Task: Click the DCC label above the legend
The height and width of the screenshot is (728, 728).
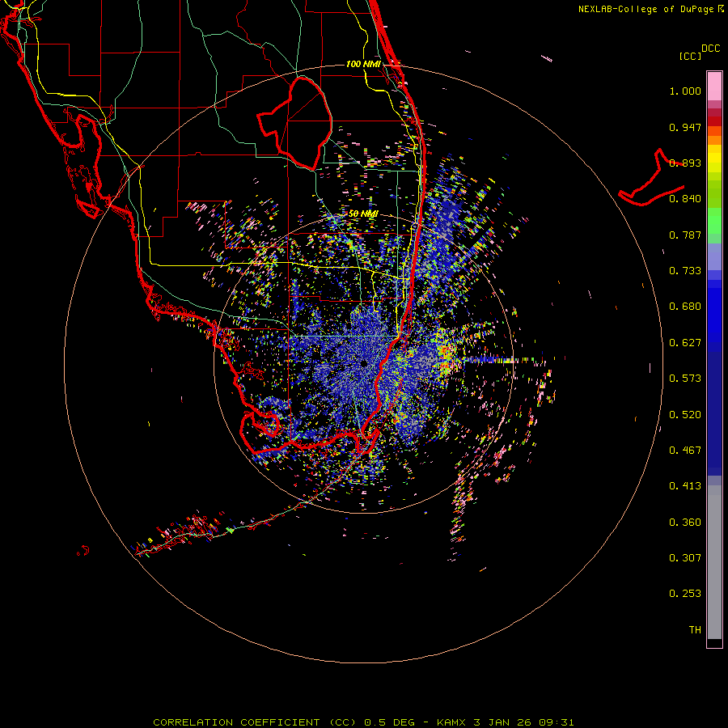Action: pyautogui.click(x=710, y=49)
